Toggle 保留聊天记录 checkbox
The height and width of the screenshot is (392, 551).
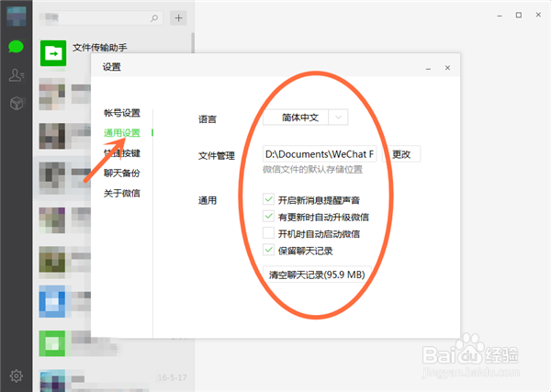coord(268,250)
